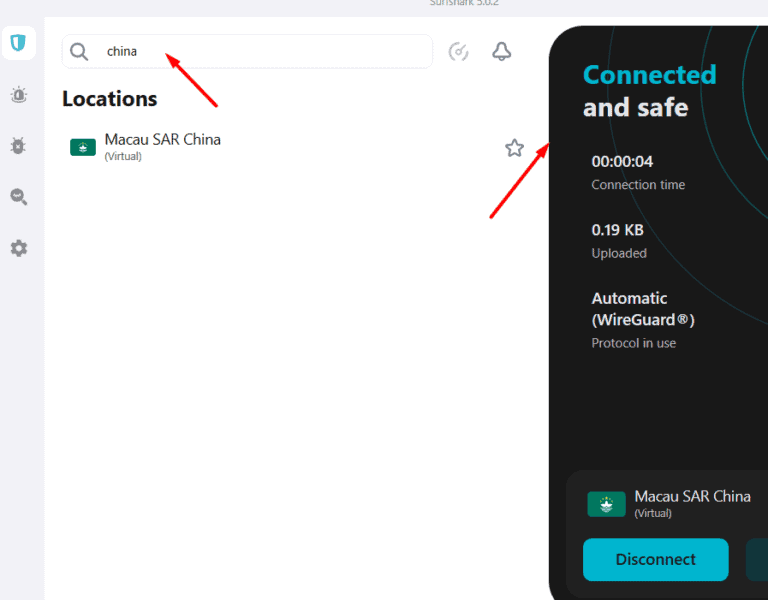This screenshot has width=768, height=600.
Task: Open the Surfshark Search section
Action: tap(18, 197)
